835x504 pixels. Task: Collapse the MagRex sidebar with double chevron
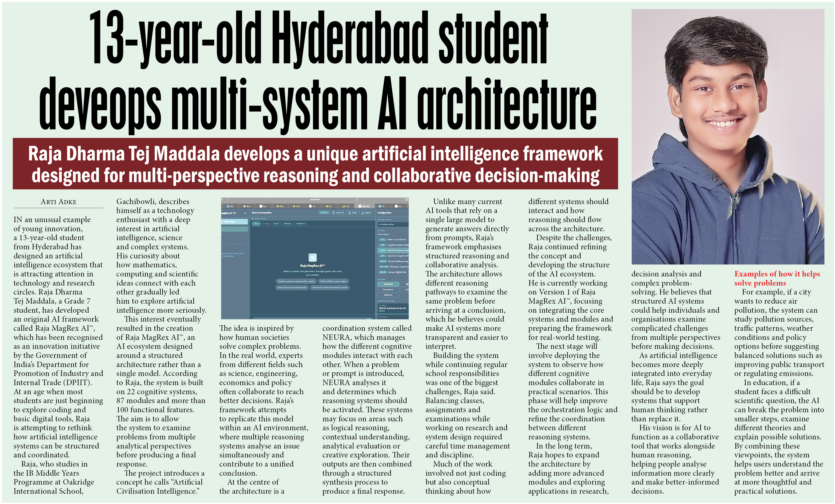pos(245,213)
